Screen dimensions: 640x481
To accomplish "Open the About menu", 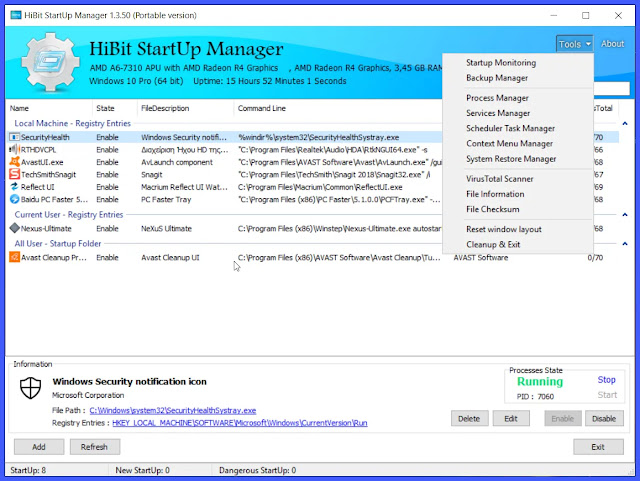I will (612, 44).
